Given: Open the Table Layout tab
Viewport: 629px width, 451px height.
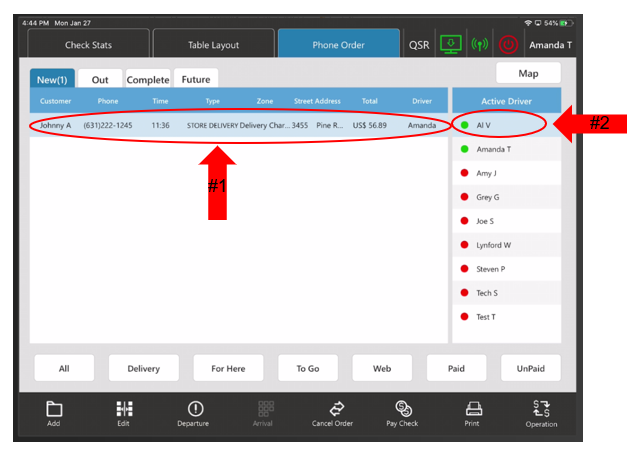Looking at the screenshot, I should pos(213,43).
